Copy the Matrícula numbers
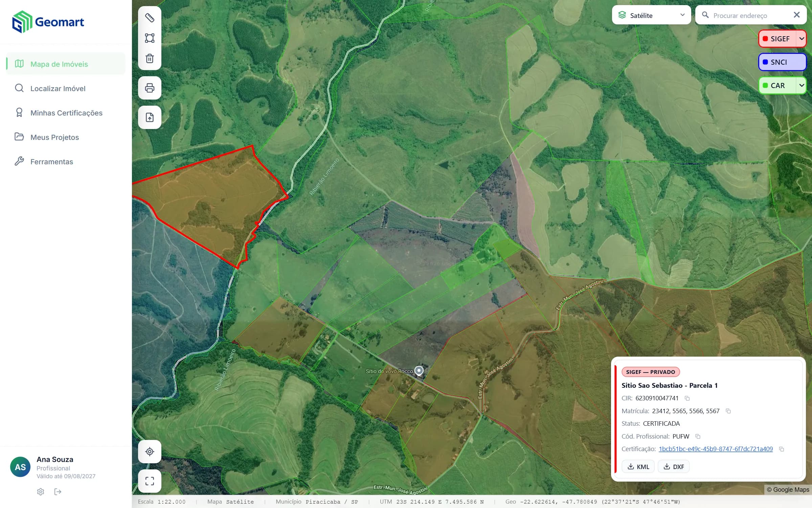This screenshot has width=812, height=508. (x=728, y=411)
